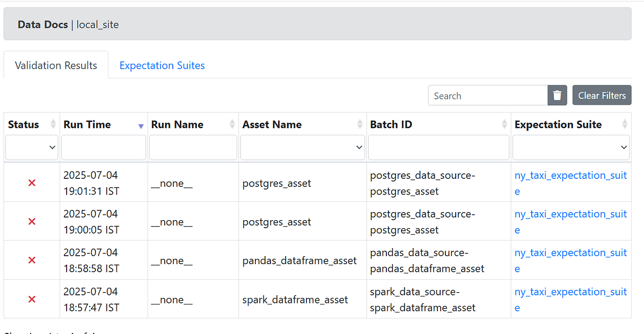Click the Run Name filter text field

click(x=193, y=147)
